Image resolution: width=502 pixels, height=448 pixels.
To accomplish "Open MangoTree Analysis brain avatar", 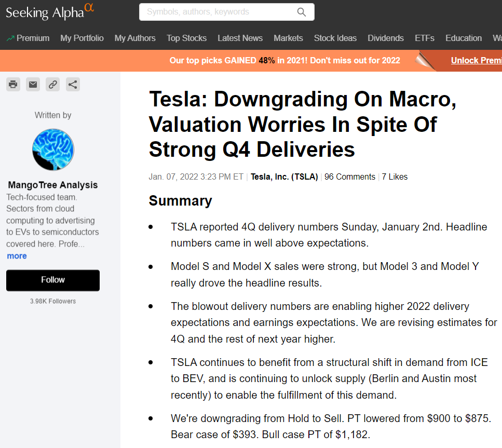I will tap(53, 150).
